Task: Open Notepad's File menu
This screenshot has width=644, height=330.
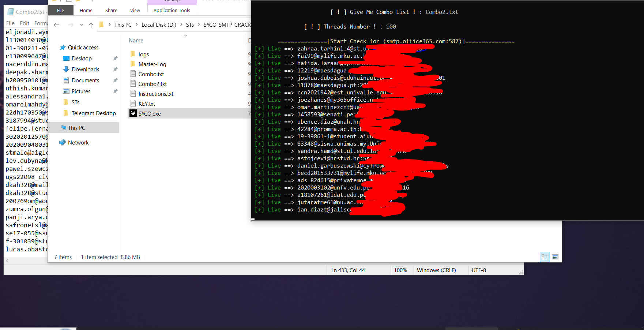Action: [10, 23]
